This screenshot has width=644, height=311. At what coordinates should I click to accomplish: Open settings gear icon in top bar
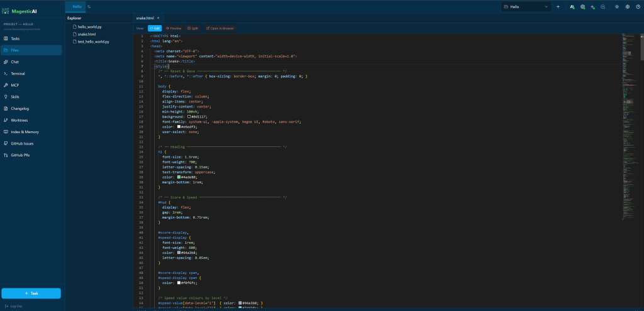pyautogui.click(x=628, y=6)
